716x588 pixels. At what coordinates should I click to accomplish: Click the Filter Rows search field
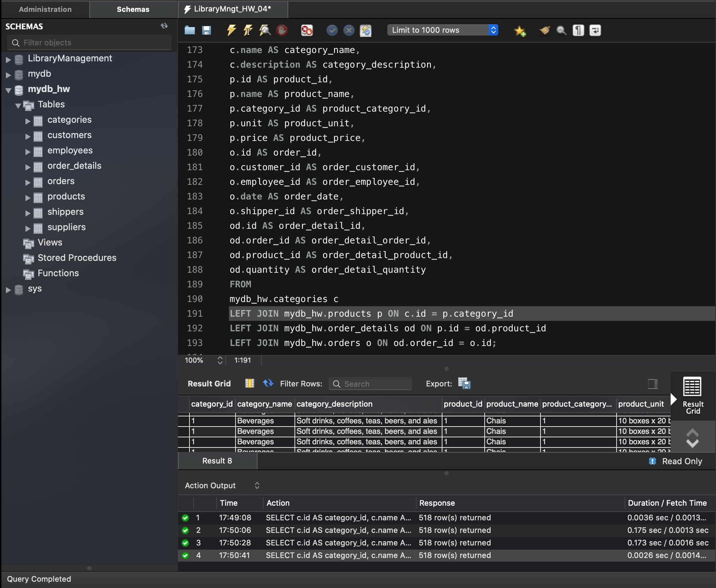(370, 384)
